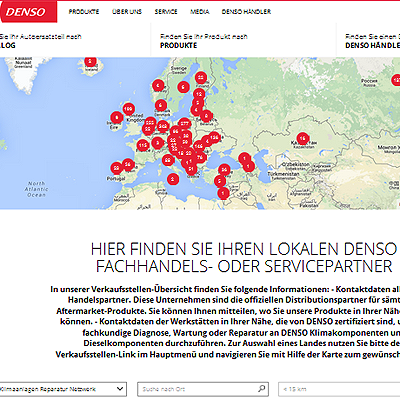
Task: Click the Mediterranean cluster marker showing 2
Action: (x=172, y=179)
